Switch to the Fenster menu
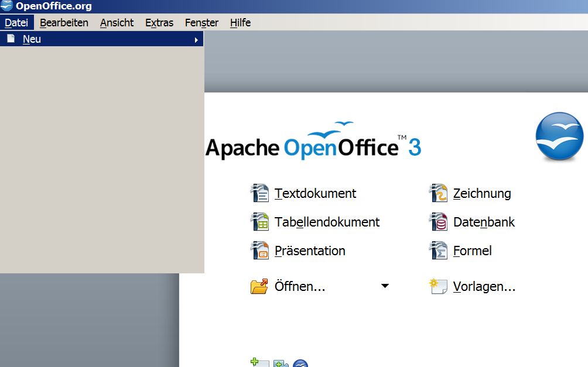The height and width of the screenshot is (367, 588). tap(201, 23)
